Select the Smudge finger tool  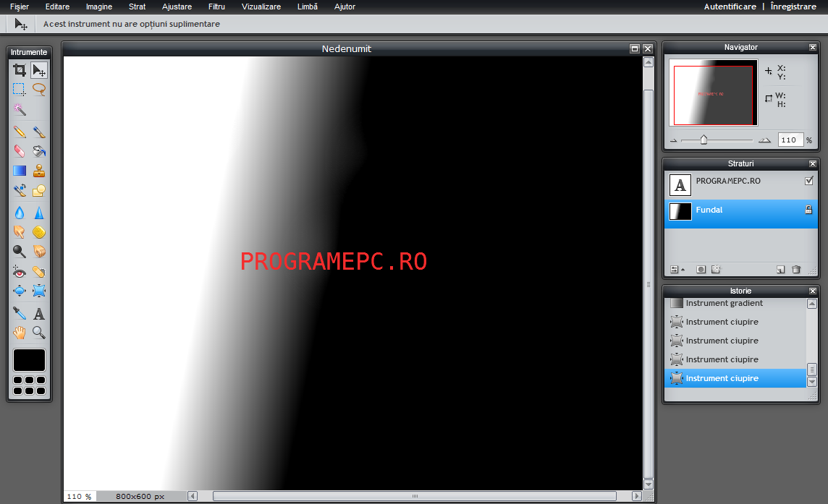(20, 232)
